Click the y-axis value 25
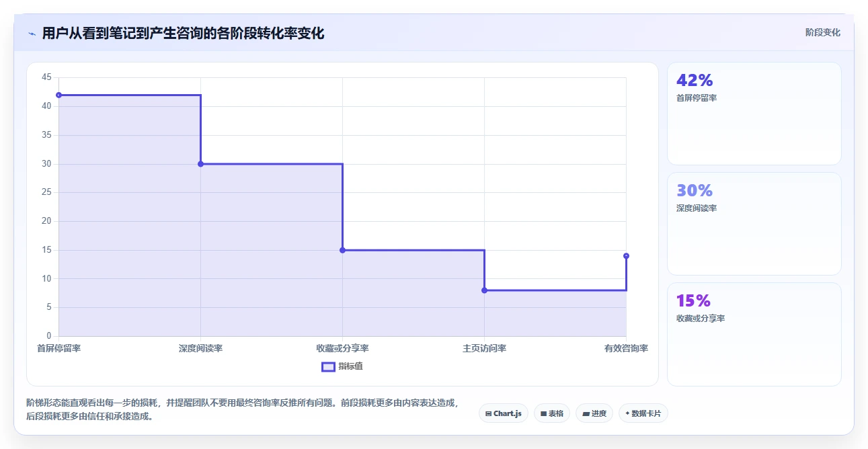Viewport: 868px width, 449px height. pos(46,192)
